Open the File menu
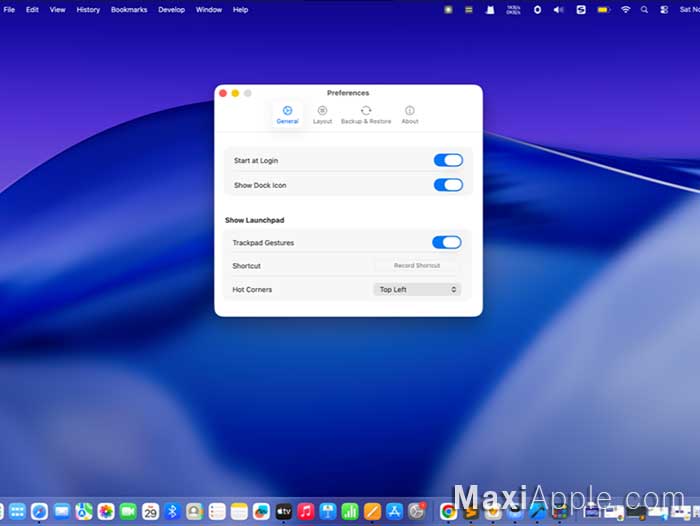This screenshot has width=700, height=526. click(9, 9)
